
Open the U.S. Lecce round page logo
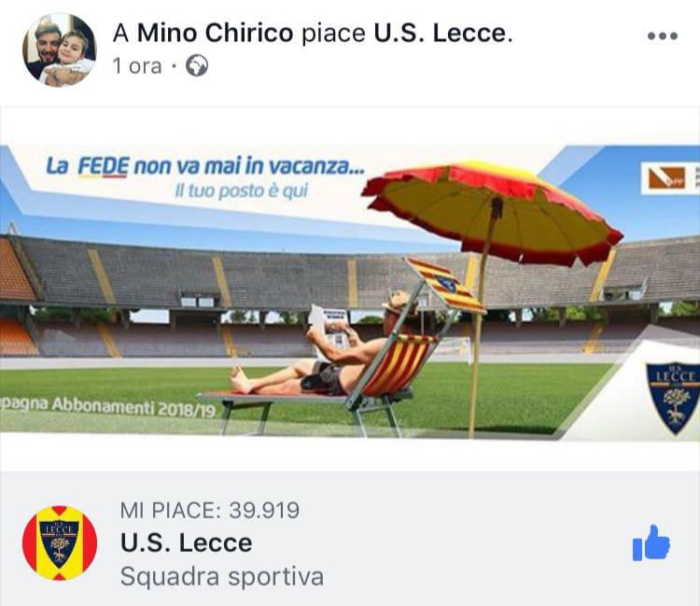tap(60, 543)
